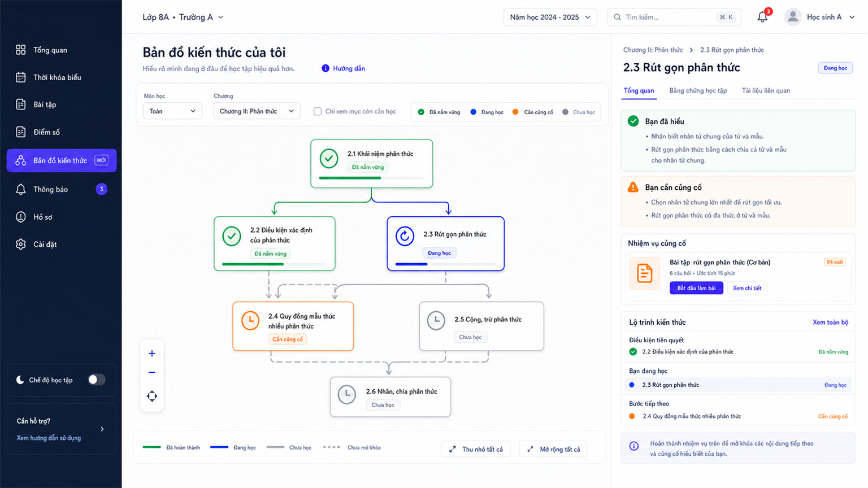Zoom in the map with the plus icon
868x488 pixels.
click(152, 354)
